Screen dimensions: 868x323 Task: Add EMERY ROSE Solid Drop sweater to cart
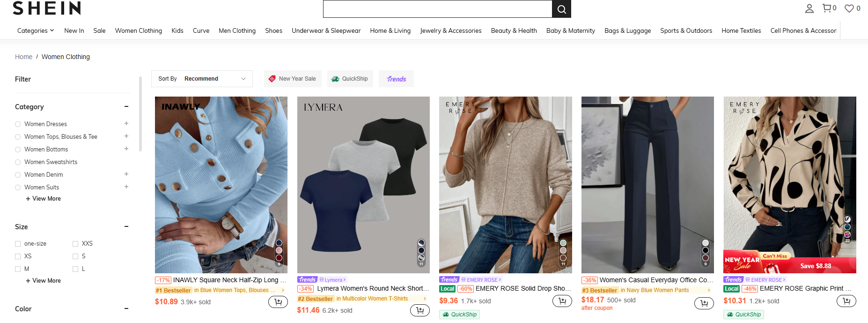[x=562, y=301]
